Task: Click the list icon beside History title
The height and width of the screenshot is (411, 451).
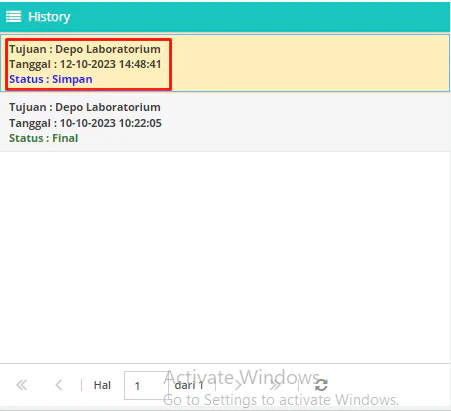Action: point(14,16)
